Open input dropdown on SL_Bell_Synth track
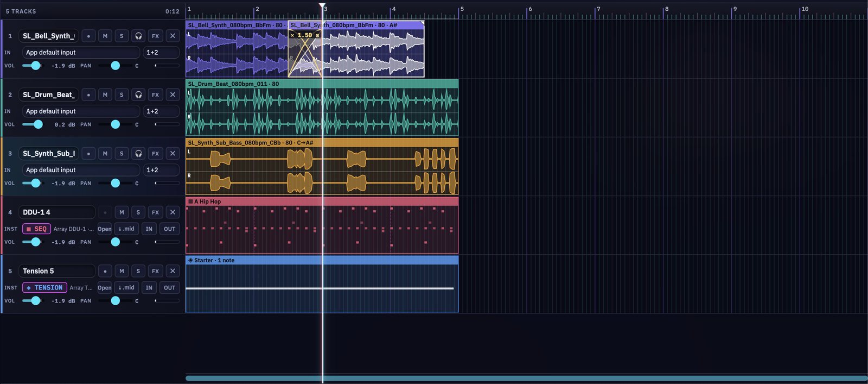868x384 pixels. pyautogui.click(x=81, y=52)
